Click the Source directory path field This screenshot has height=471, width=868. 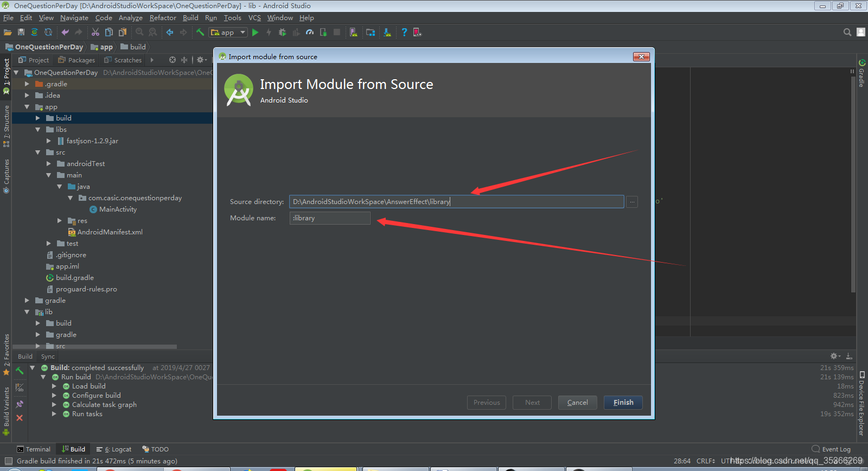457,202
